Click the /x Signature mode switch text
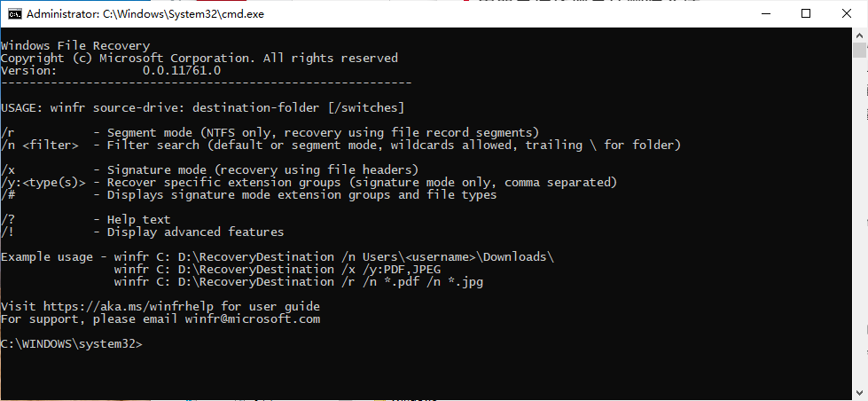Screen dimensions: 868x401 [x=7, y=169]
